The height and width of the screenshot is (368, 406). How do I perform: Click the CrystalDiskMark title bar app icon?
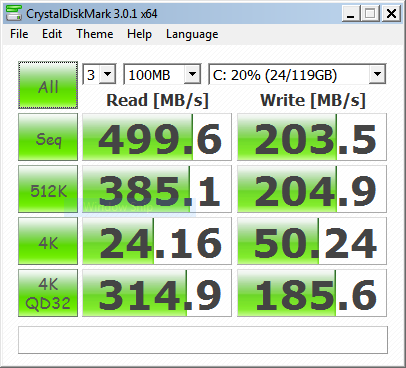click(x=14, y=13)
